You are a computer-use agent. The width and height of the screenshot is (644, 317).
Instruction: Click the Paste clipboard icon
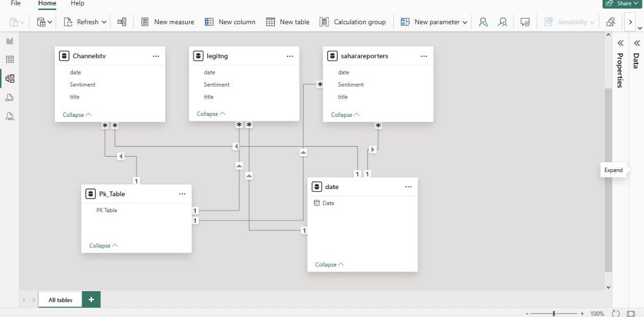click(14, 22)
